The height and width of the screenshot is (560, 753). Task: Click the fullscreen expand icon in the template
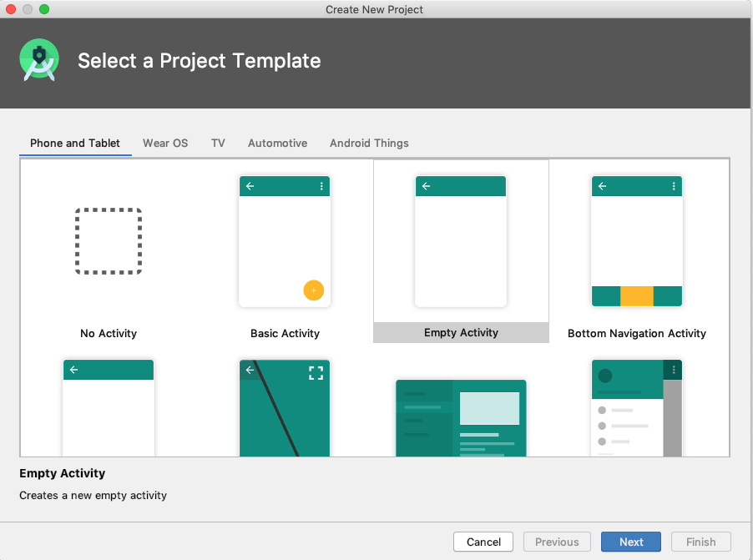point(316,373)
